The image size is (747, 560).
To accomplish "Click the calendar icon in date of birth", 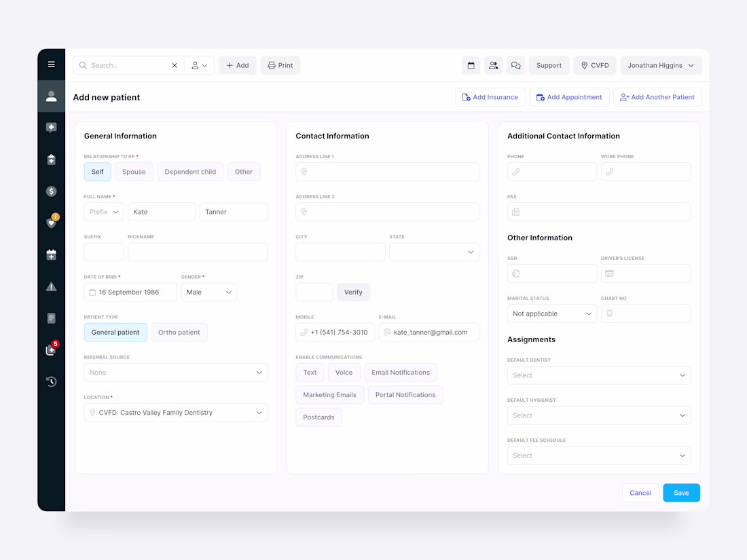I will 92,293.
